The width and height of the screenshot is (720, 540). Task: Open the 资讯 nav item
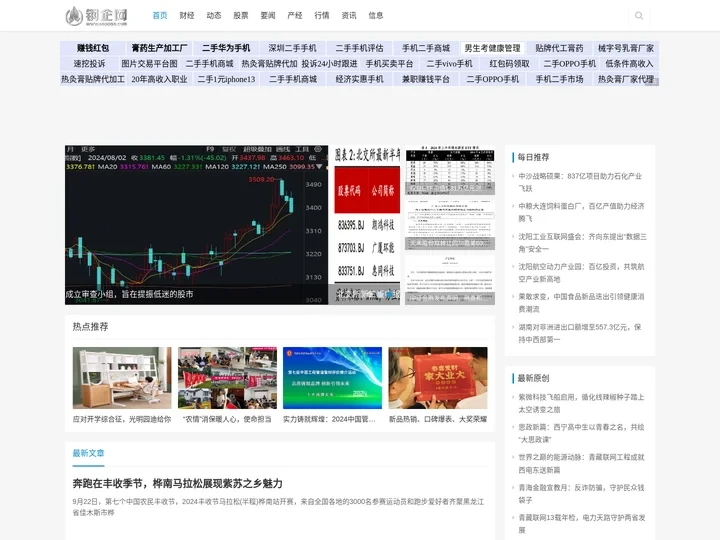click(x=349, y=16)
